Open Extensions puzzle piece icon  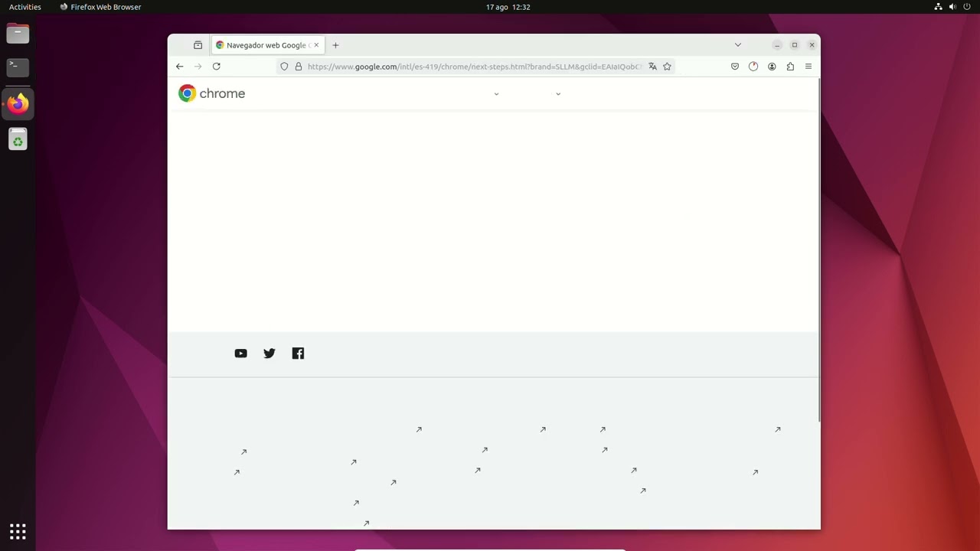[790, 67]
